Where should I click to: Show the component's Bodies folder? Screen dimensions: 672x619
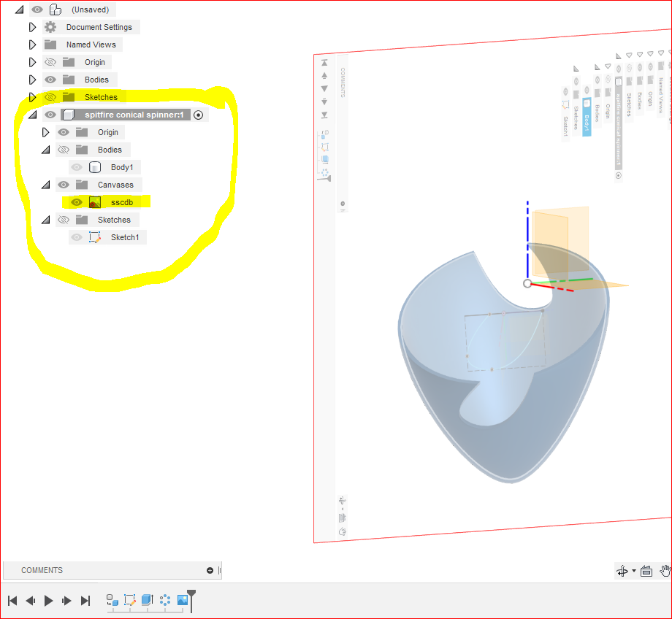click(64, 150)
